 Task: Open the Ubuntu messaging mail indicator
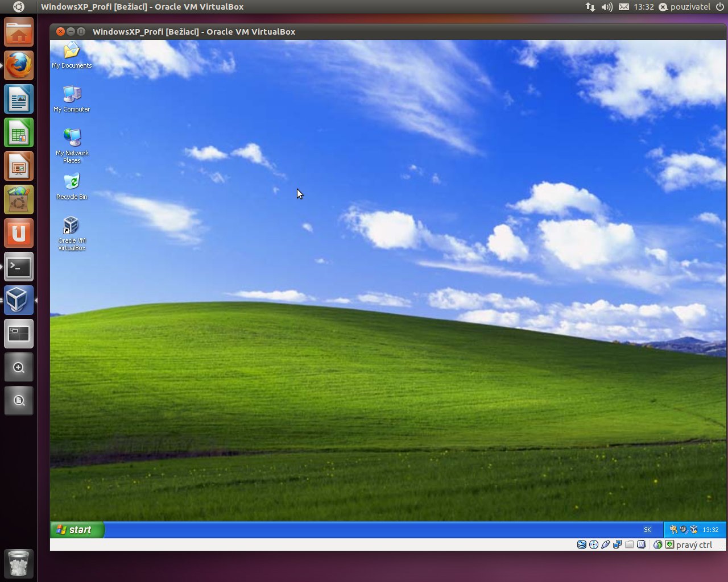tap(624, 7)
